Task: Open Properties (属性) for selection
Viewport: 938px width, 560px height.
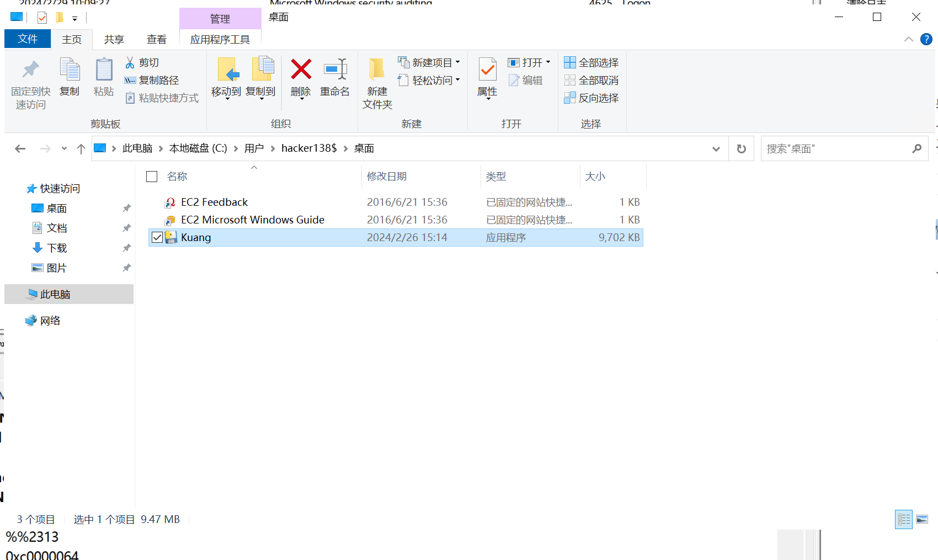Action: pos(487,78)
